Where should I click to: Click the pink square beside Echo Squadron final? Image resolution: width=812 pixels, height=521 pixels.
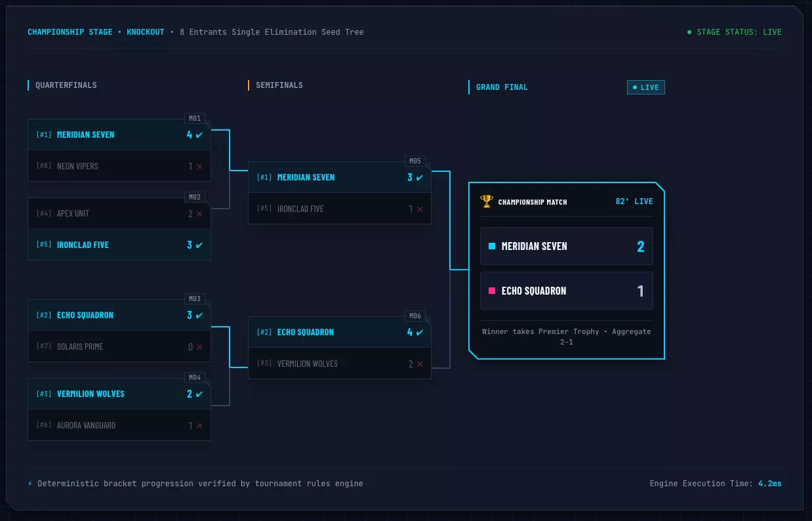[x=492, y=291]
